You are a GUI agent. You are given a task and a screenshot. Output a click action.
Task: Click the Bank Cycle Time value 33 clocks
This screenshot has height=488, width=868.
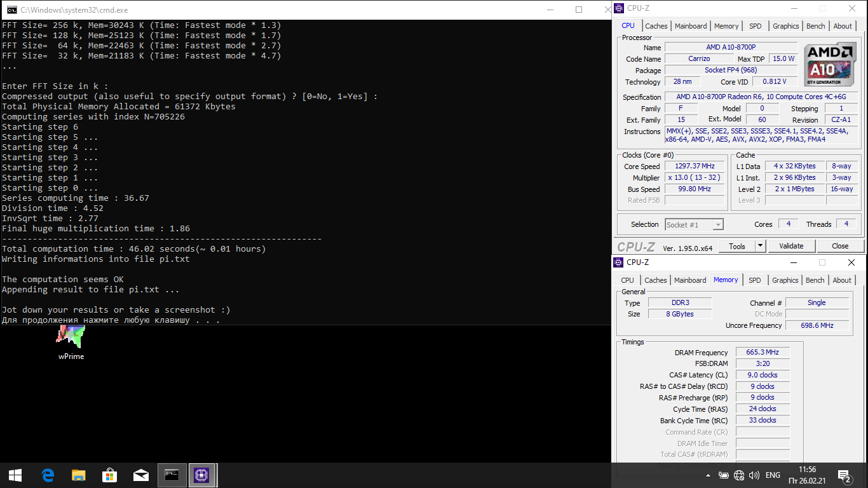pyautogui.click(x=763, y=420)
